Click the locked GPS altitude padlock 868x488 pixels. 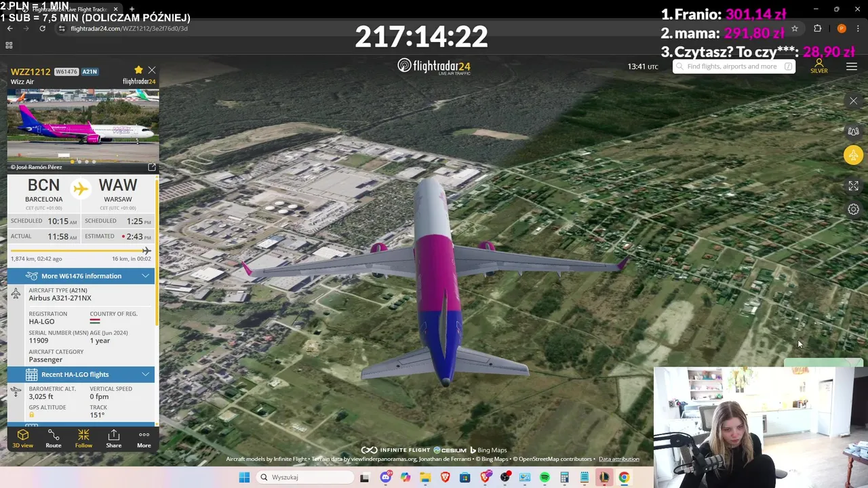pos(31,415)
